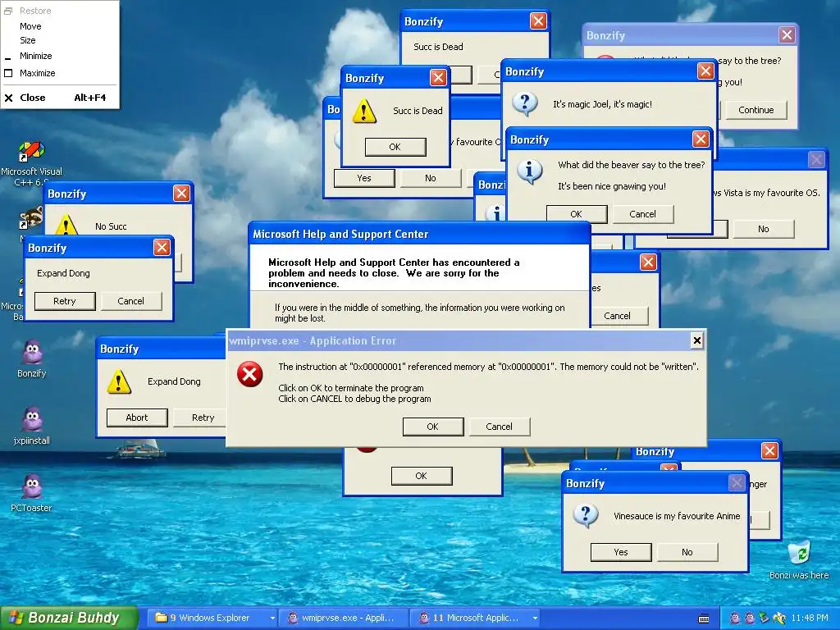Close the wmiprvse.exe Application Error dialog
Image resolution: width=840 pixels, height=630 pixels.
pos(696,340)
